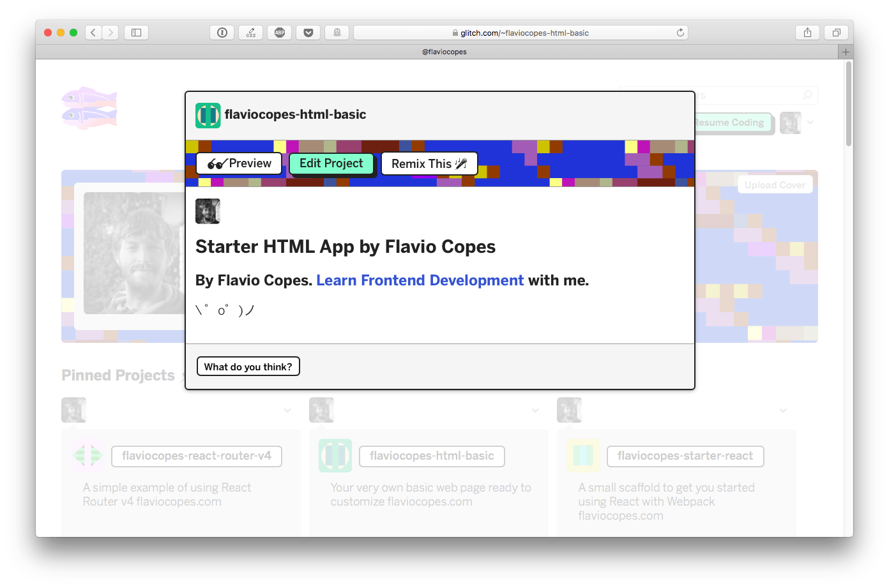Viewport: 889px width, 588px height.
Task: Click the Glitch fish logo
Action: (89, 108)
